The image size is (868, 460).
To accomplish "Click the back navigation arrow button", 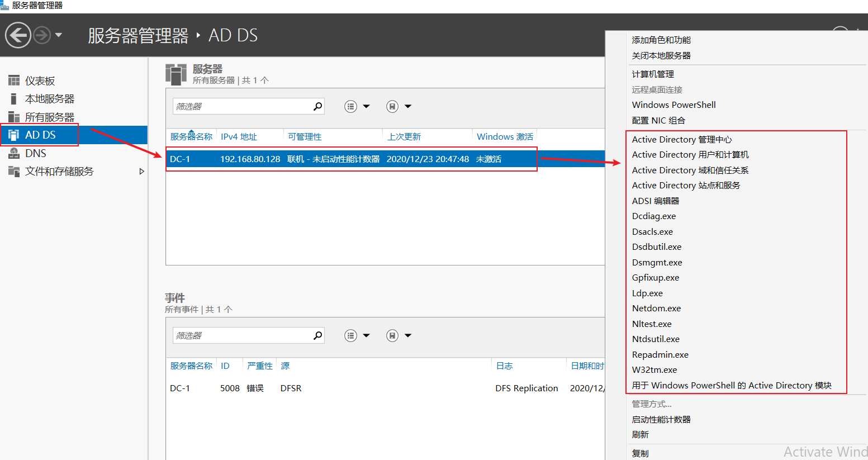I will [18, 35].
